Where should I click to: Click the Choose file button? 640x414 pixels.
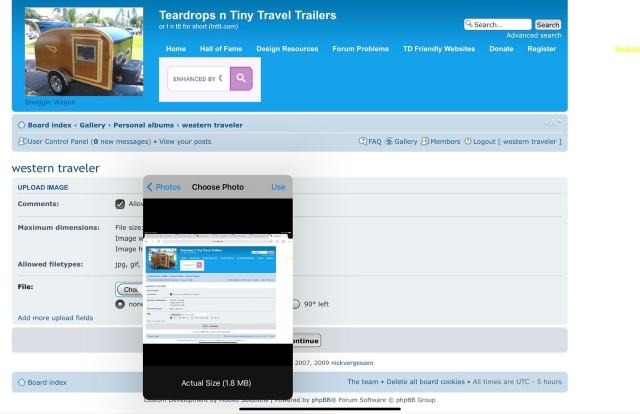pos(129,289)
